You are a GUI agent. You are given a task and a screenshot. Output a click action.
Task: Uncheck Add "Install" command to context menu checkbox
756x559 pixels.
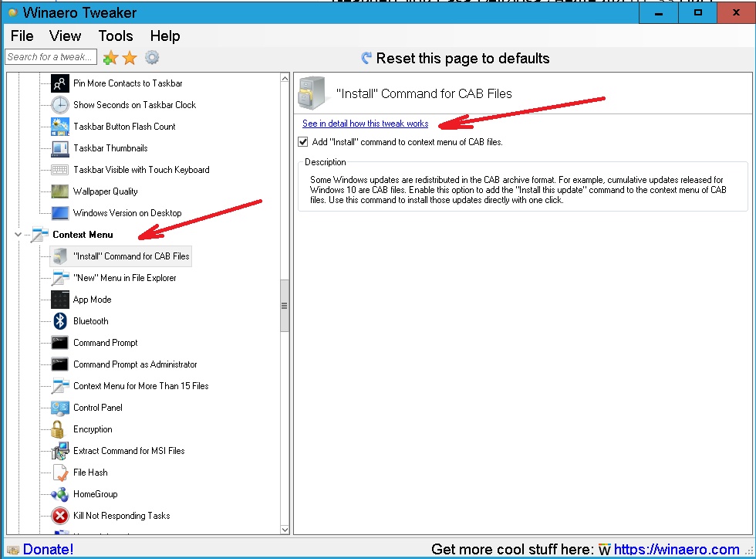(302, 142)
